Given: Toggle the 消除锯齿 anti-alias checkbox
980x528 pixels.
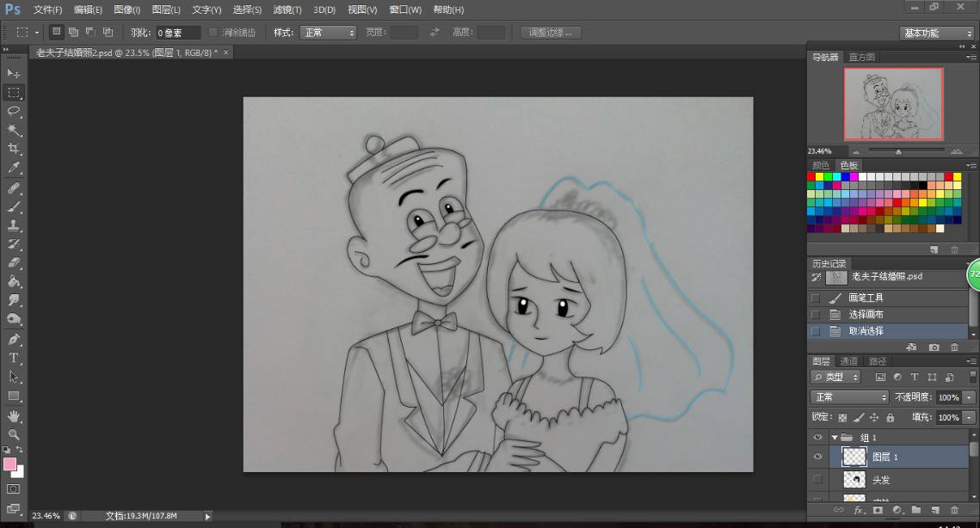Looking at the screenshot, I should click(x=213, y=33).
